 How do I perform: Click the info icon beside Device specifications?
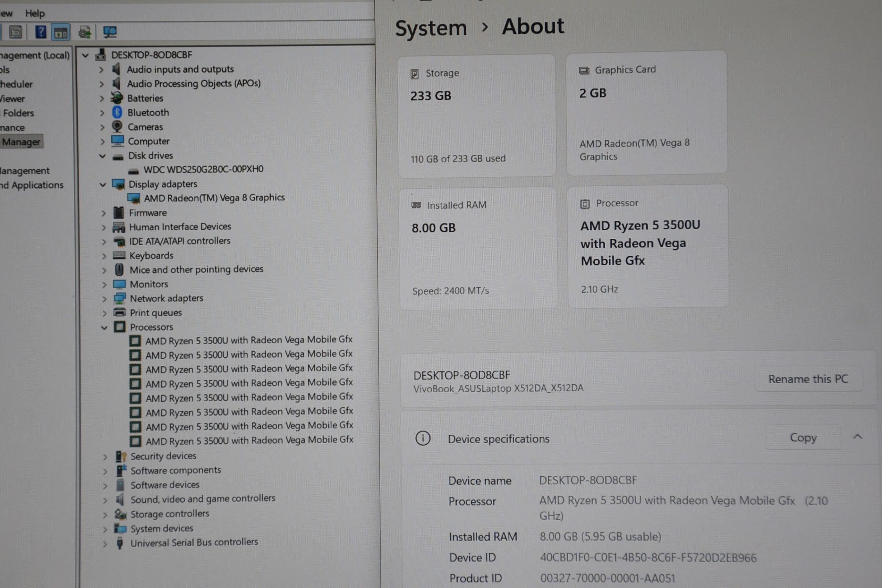423,438
